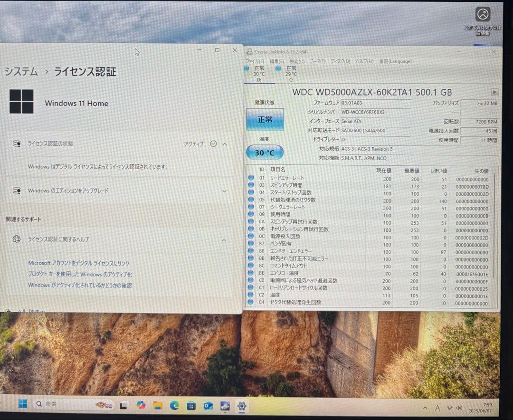Viewport: 513px width, 420px height.
Task: Collapse the ライセンス認証の状態 section
Action: pyautogui.click(x=224, y=144)
